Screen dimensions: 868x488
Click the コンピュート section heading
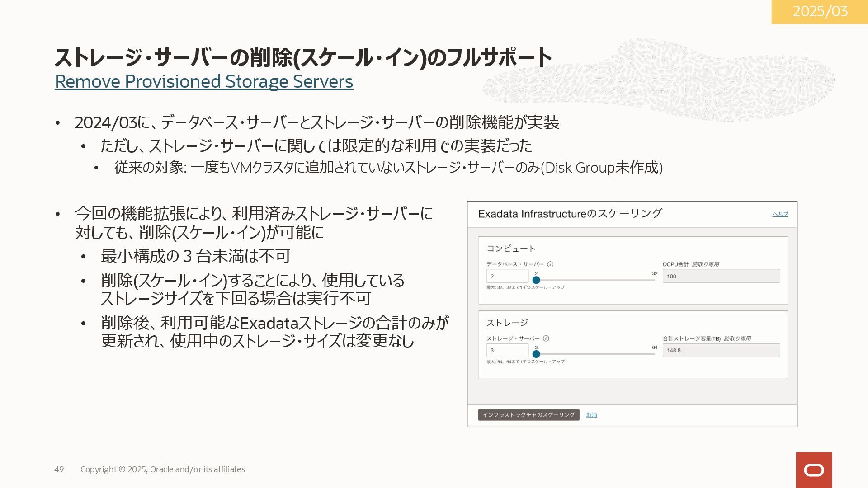(511, 249)
